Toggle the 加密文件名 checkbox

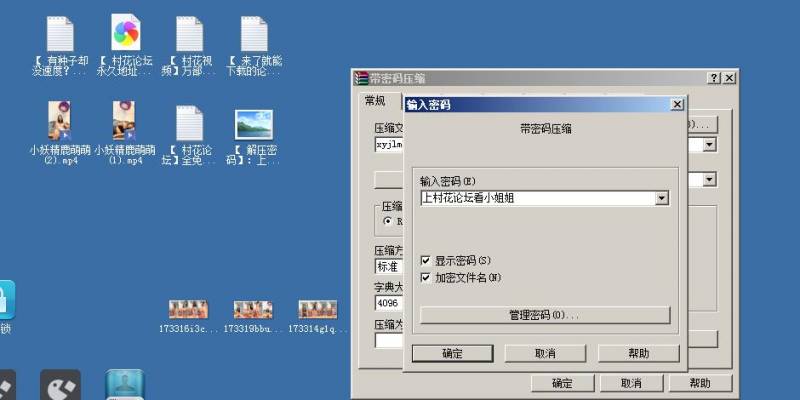426,277
